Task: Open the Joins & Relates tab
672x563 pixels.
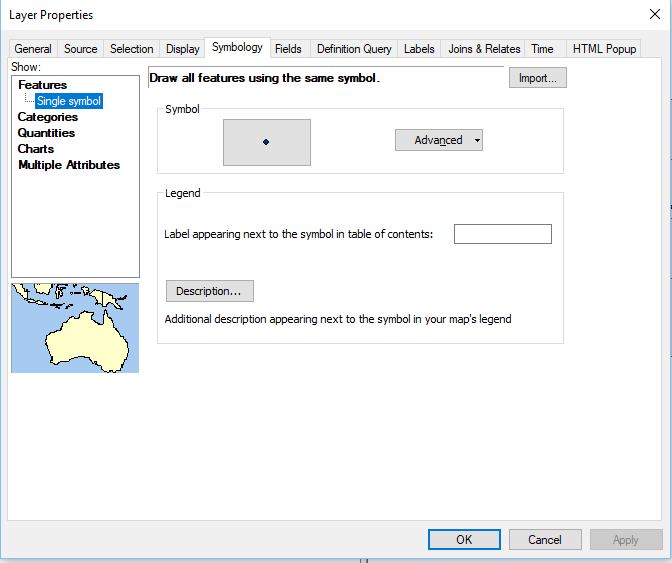Action: click(484, 49)
